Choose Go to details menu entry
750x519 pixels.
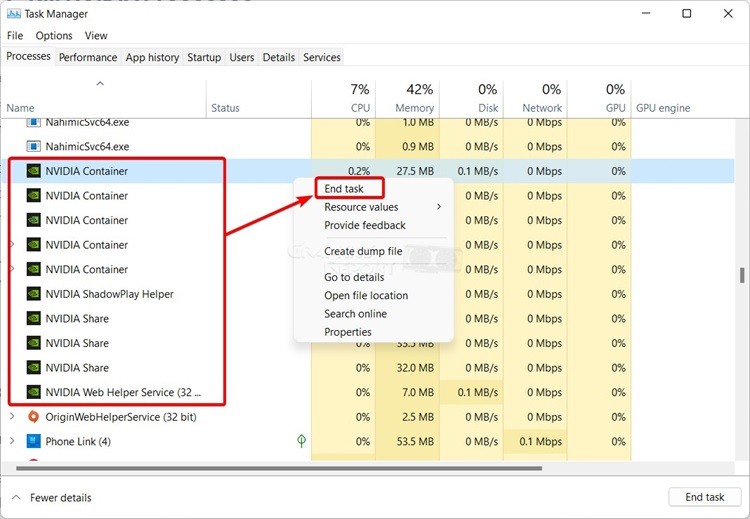[354, 277]
